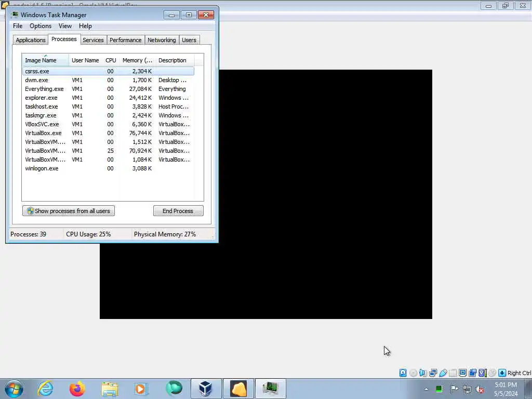Open the File menu in Task Manager

(18, 26)
